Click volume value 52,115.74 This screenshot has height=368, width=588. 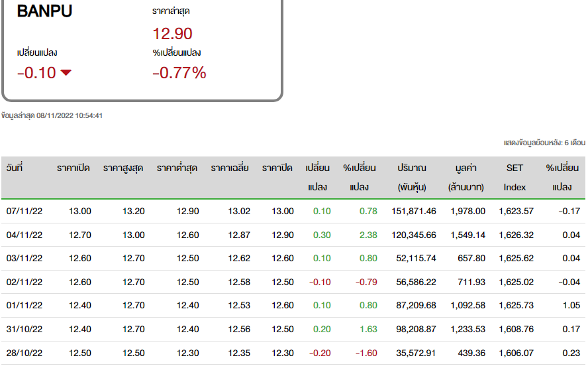(416, 259)
